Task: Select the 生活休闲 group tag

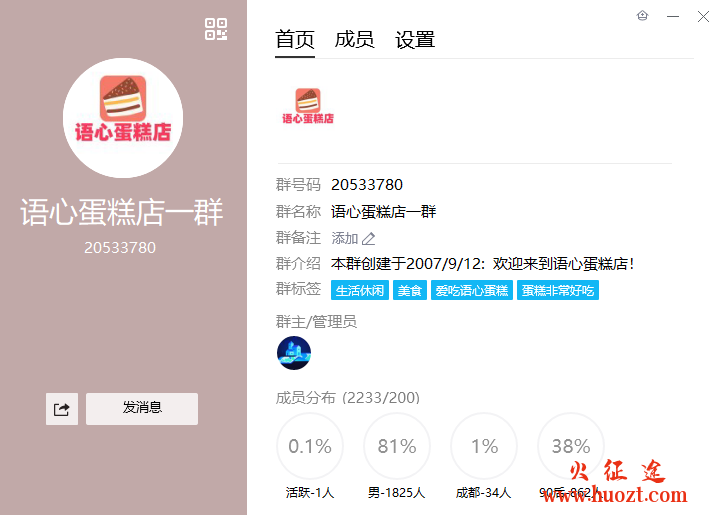Action: pos(360,290)
